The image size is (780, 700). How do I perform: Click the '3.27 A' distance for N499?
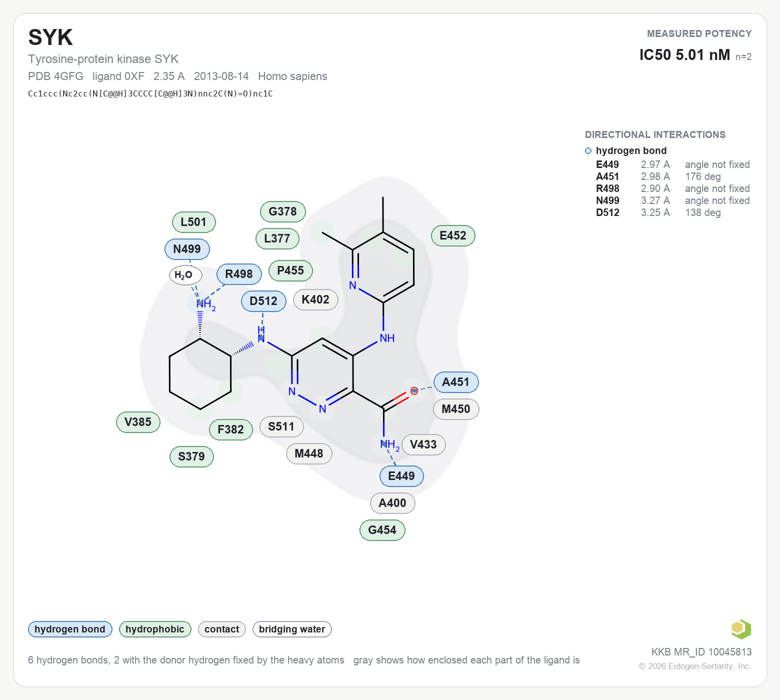655,200
